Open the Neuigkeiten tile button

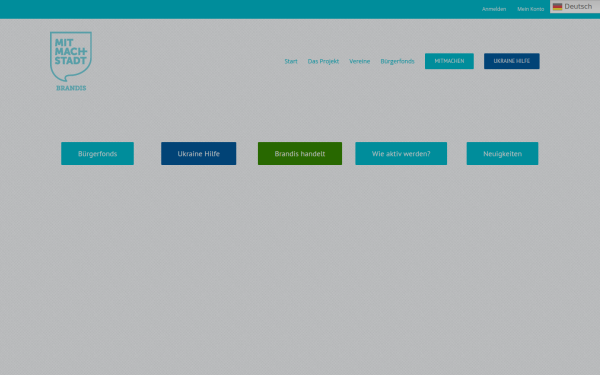point(502,153)
